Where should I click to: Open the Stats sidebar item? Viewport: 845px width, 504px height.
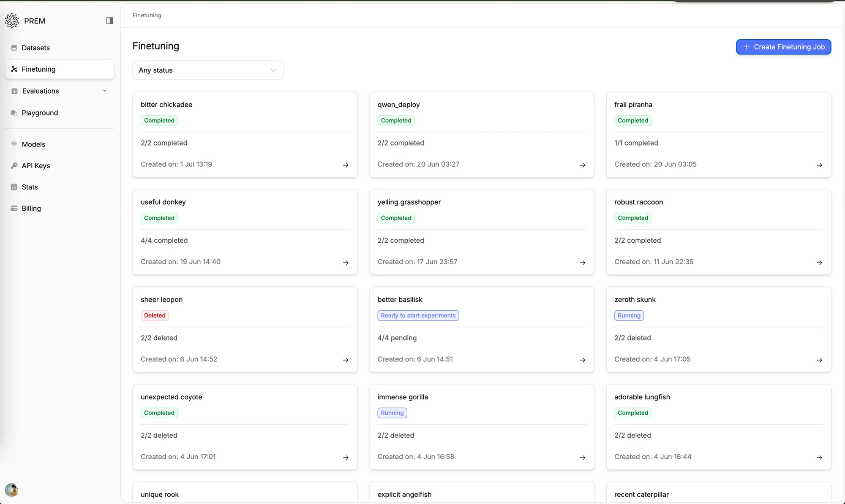pyautogui.click(x=30, y=187)
